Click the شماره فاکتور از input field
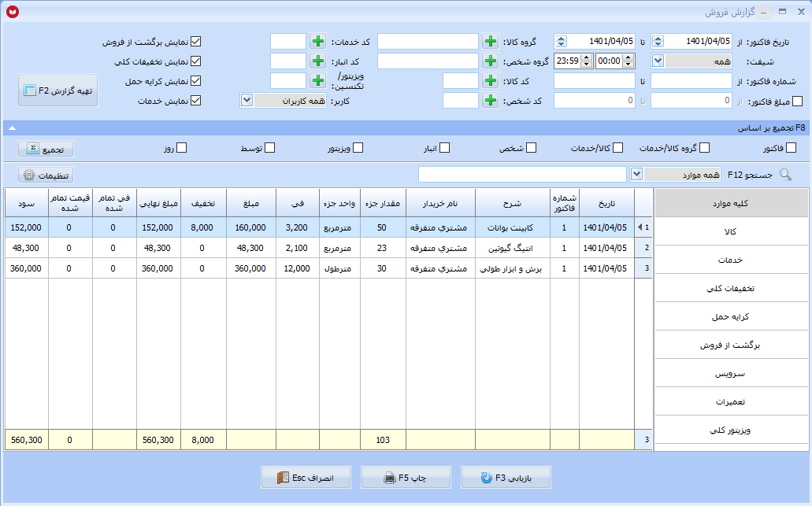Viewport: 812px width, 506px height. 691,81
